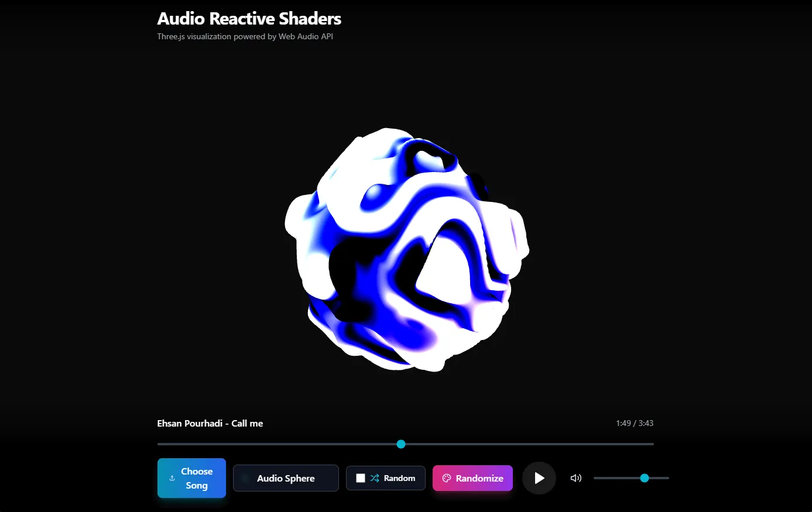Click the sphere preview icon inside Audio Sphere button
The width and height of the screenshot is (812, 512).
[x=244, y=478]
